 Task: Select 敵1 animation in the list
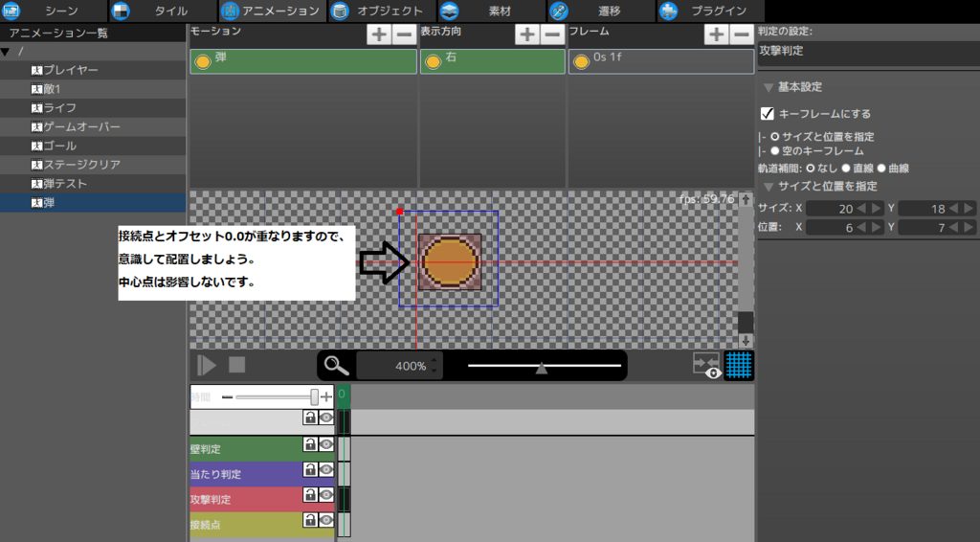93,89
